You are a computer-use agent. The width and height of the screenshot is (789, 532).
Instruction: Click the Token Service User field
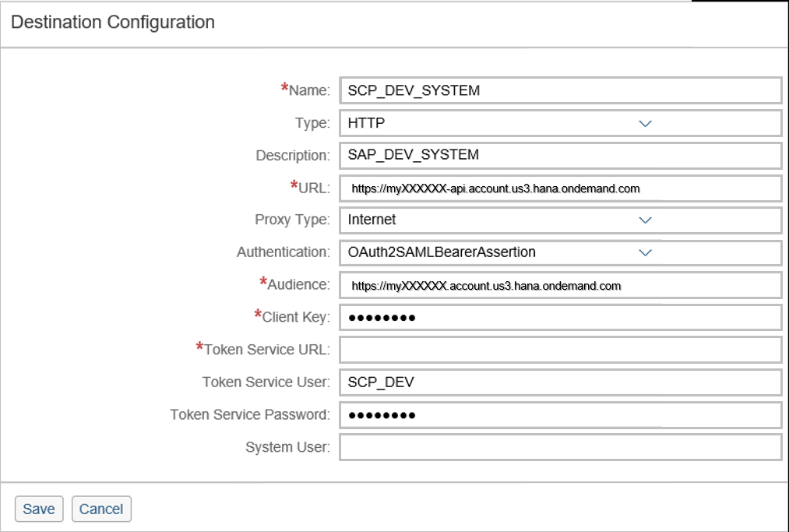[561, 382]
